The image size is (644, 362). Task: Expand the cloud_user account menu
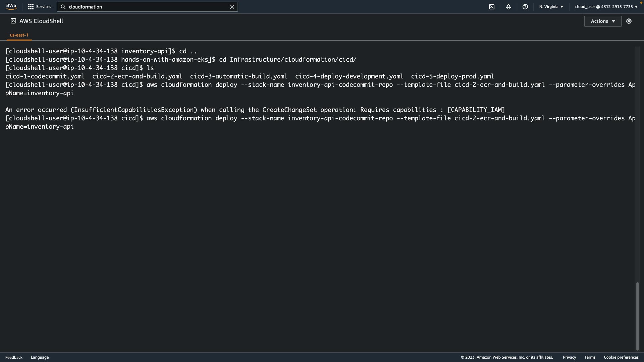coord(606,7)
